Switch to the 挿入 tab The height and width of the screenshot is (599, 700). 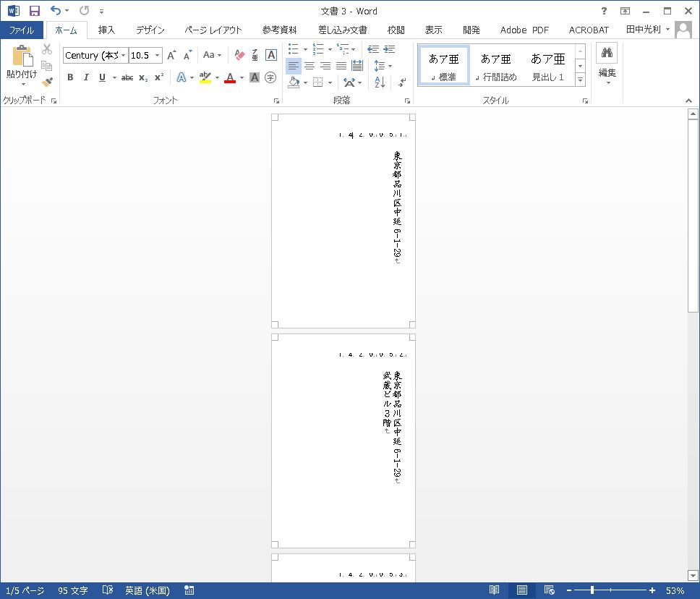pos(106,30)
